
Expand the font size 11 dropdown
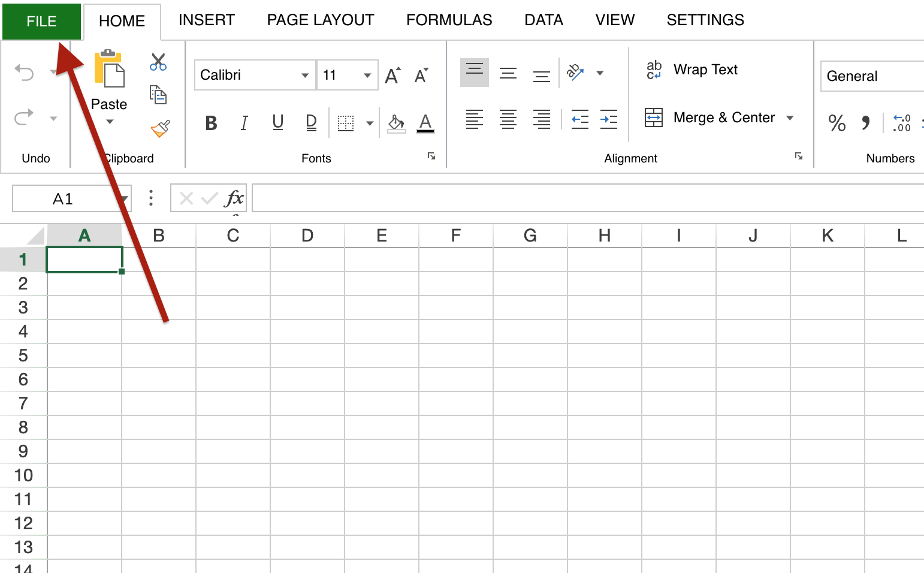pos(367,76)
